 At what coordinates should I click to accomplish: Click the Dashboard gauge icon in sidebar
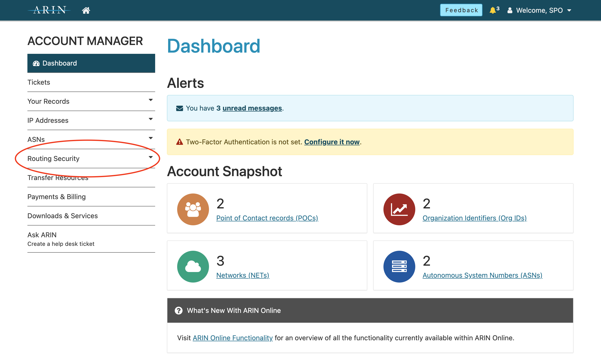click(x=36, y=63)
